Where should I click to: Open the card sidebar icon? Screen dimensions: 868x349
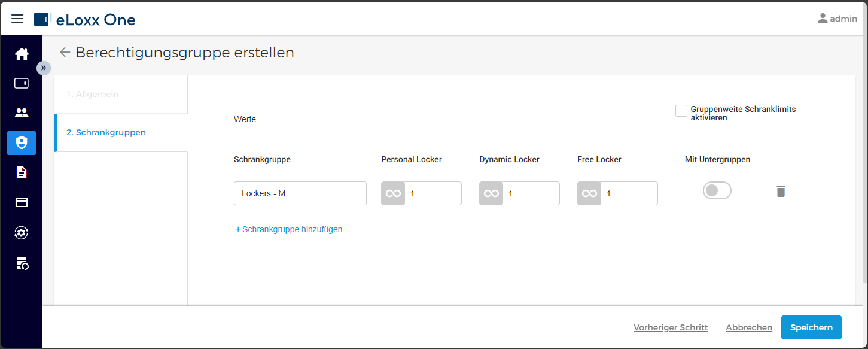pyautogui.click(x=22, y=202)
